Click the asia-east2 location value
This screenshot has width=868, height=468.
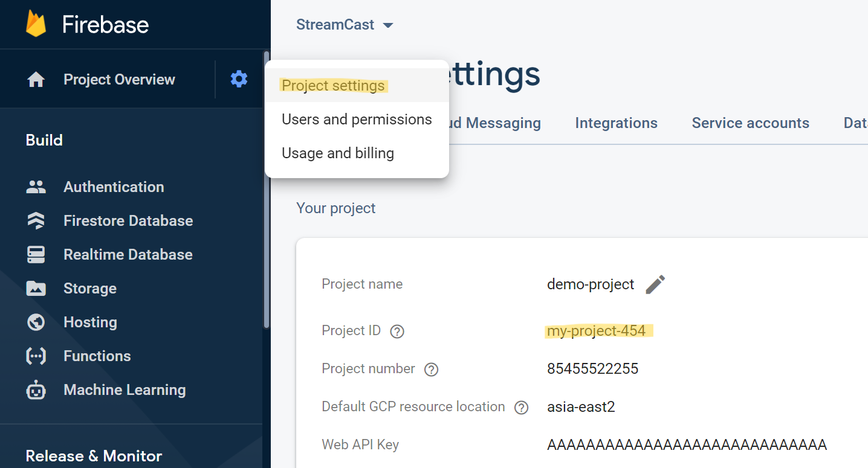(x=581, y=407)
